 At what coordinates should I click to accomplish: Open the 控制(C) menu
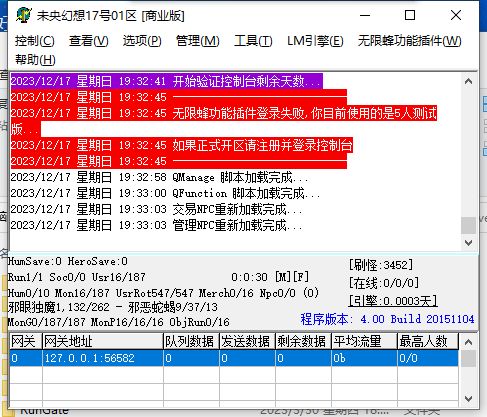point(35,41)
